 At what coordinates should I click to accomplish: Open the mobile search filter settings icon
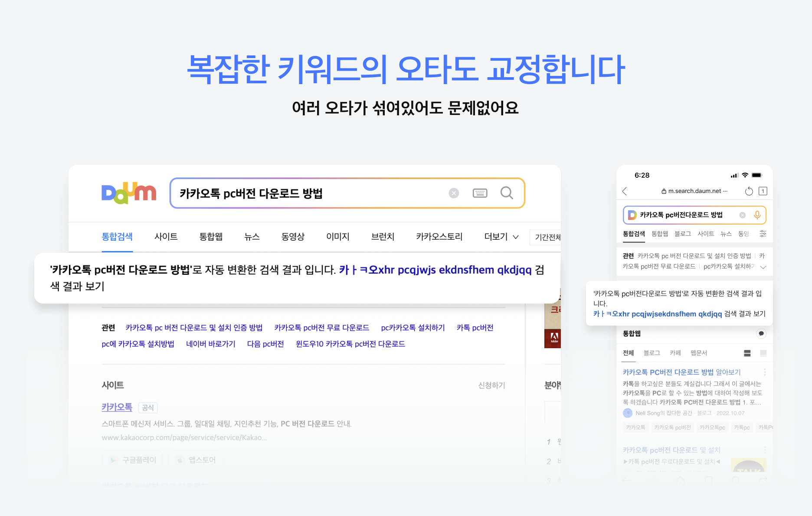[x=763, y=234]
